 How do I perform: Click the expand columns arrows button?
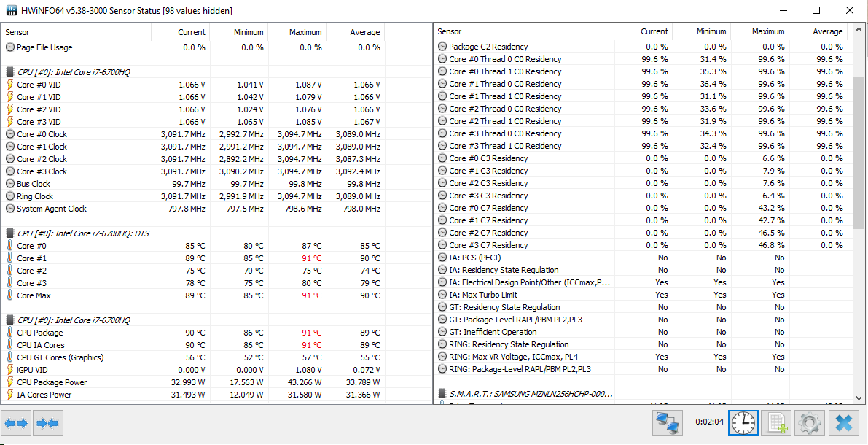16,424
